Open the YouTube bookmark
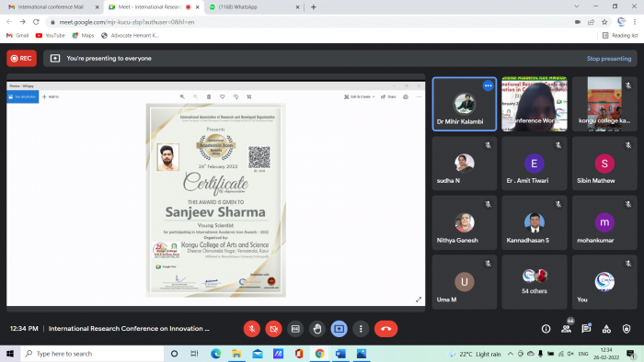Viewport: 644px width, 362px height. 50,36
